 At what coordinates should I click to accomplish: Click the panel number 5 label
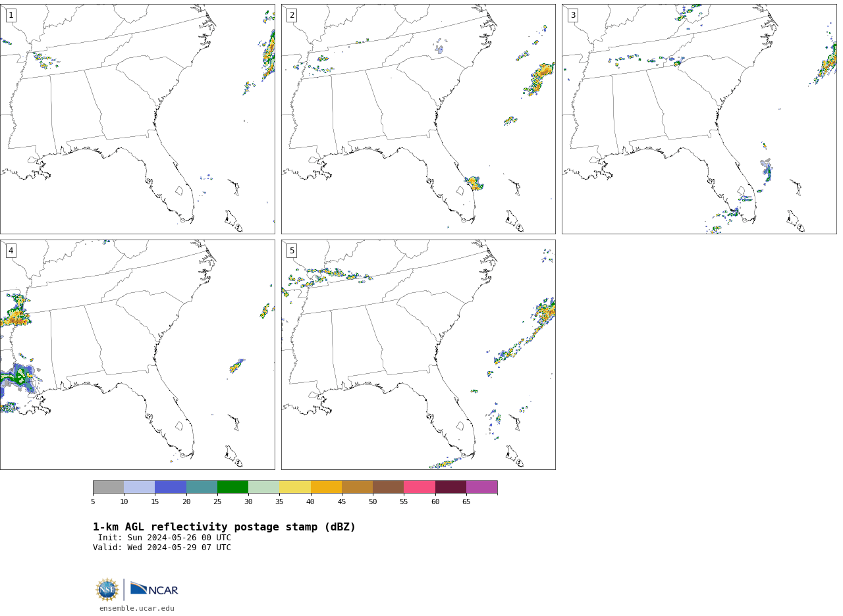click(292, 251)
